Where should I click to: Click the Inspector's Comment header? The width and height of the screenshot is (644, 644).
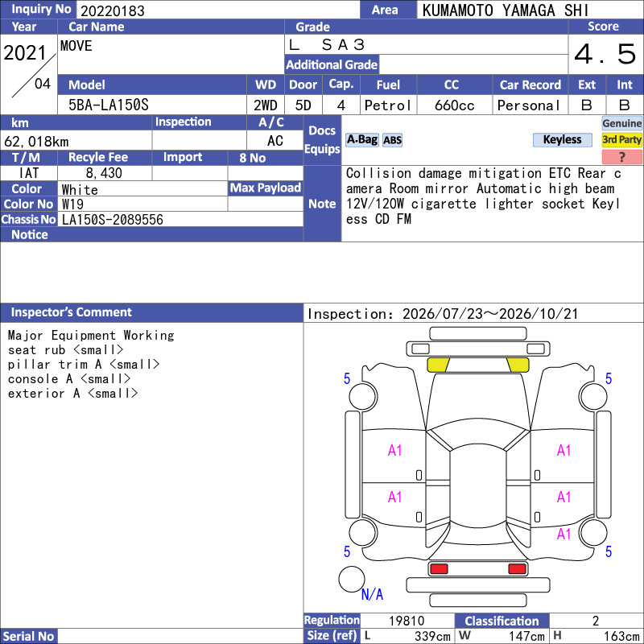pos(151,312)
